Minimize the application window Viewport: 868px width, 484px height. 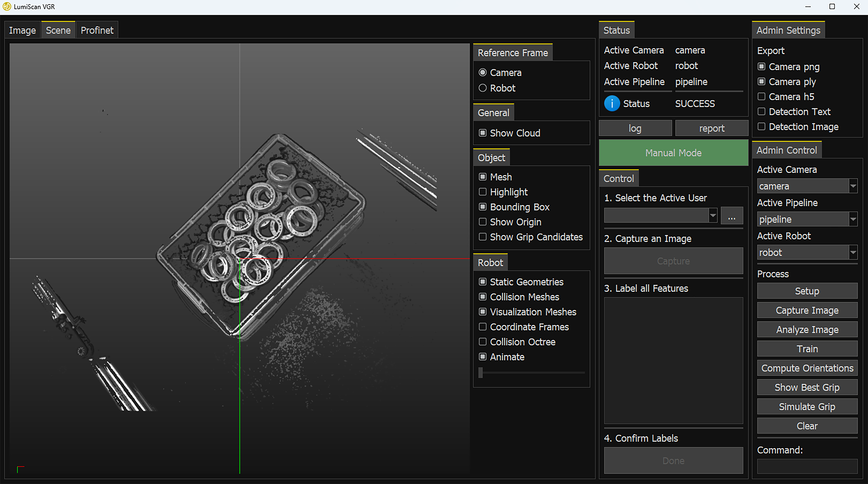coord(808,6)
